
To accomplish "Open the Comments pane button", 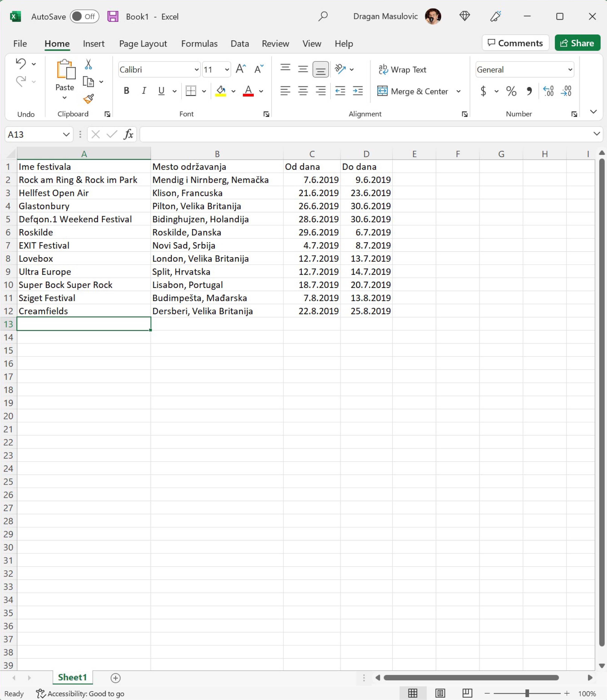I will click(x=515, y=43).
